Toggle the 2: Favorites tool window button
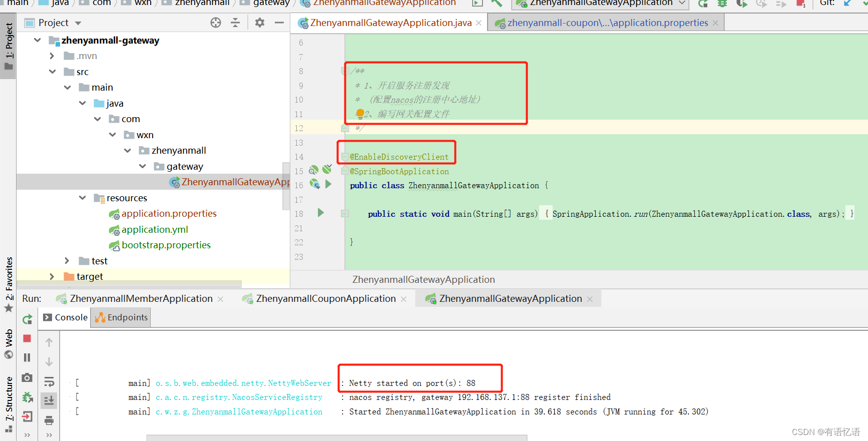Image resolution: width=868 pixels, height=441 pixels. [9, 284]
